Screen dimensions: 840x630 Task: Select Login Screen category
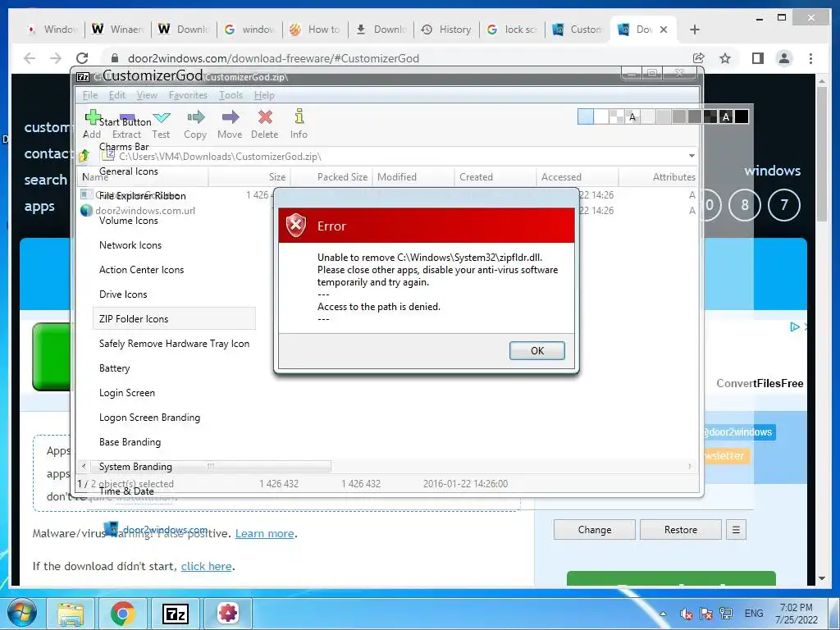174,393
